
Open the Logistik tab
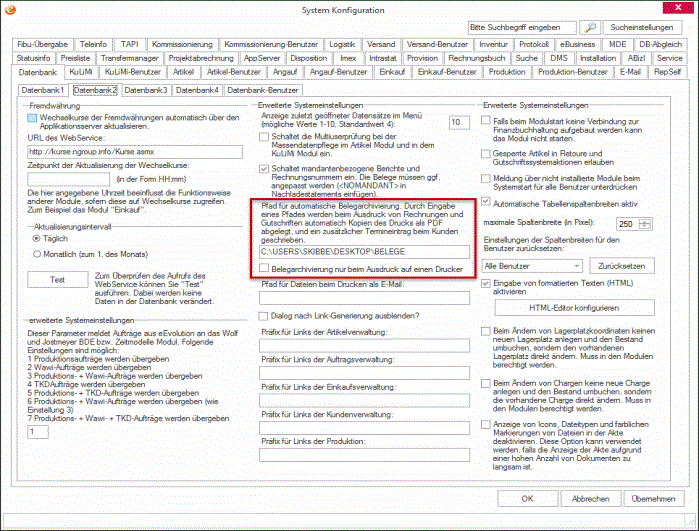(342, 45)
